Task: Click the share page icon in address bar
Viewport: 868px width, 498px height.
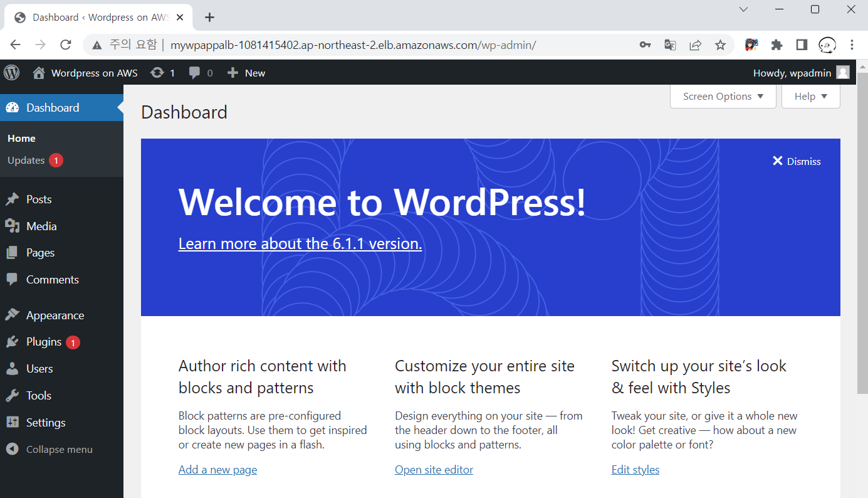Action: pos(695,45)
